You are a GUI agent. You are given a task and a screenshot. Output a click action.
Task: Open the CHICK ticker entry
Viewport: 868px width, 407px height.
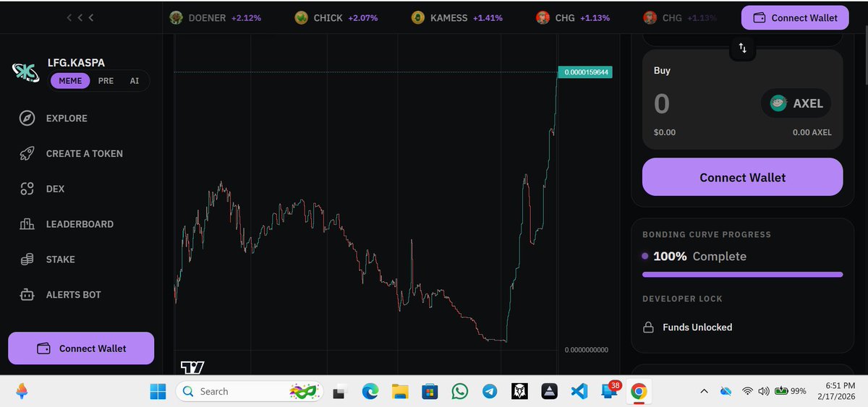(x=336, y=17)
